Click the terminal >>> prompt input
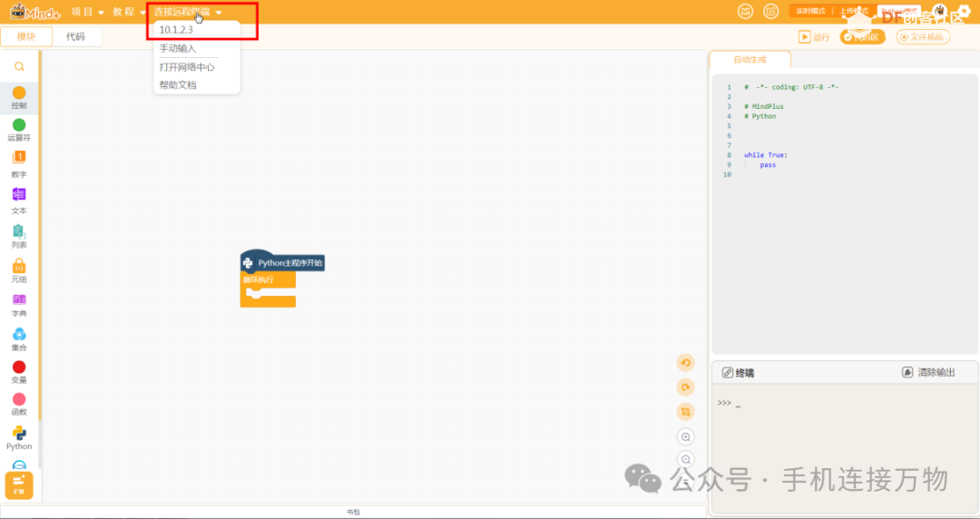This screenshot has width=980, height=519. click(x=730, y=404)
